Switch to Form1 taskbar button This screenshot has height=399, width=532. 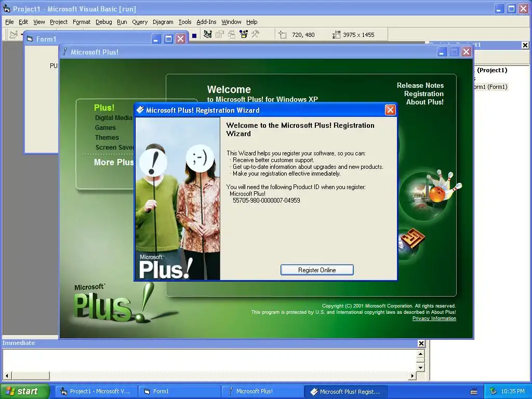coord(179,391)
